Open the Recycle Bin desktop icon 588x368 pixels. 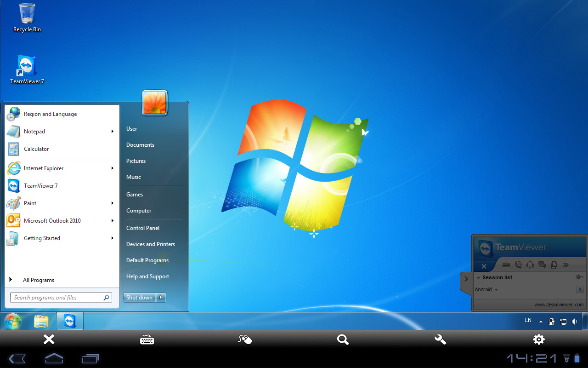(27, 18)
